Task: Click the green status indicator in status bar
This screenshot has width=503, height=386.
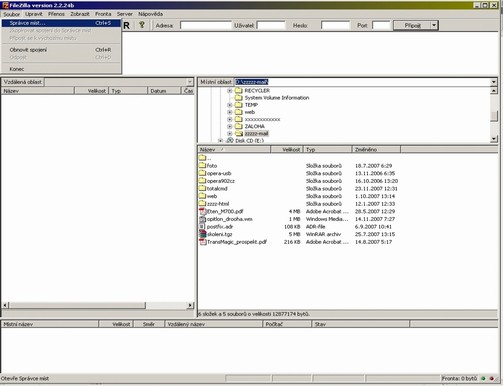Action: [483, 378]
